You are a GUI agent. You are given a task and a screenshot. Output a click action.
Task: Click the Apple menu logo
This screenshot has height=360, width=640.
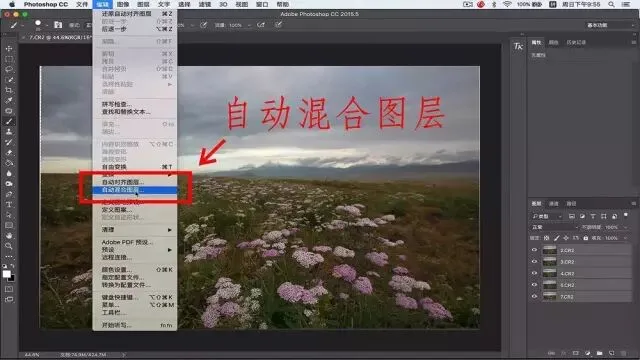(12, 4)
